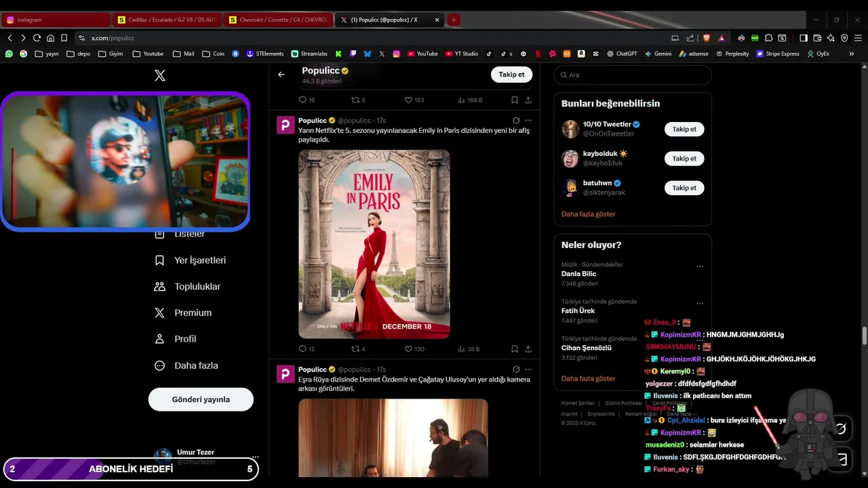The width and height of the screenshot is (868, 488).
Task: Open Yer İşaretleri in sidebar
Action: coord(191,260)
